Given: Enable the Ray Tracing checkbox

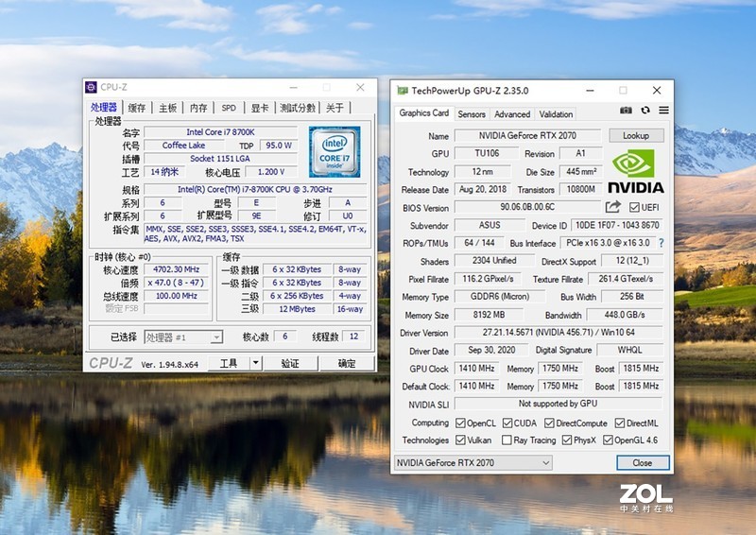Looking at the screenshot, I should coord(507,440).
